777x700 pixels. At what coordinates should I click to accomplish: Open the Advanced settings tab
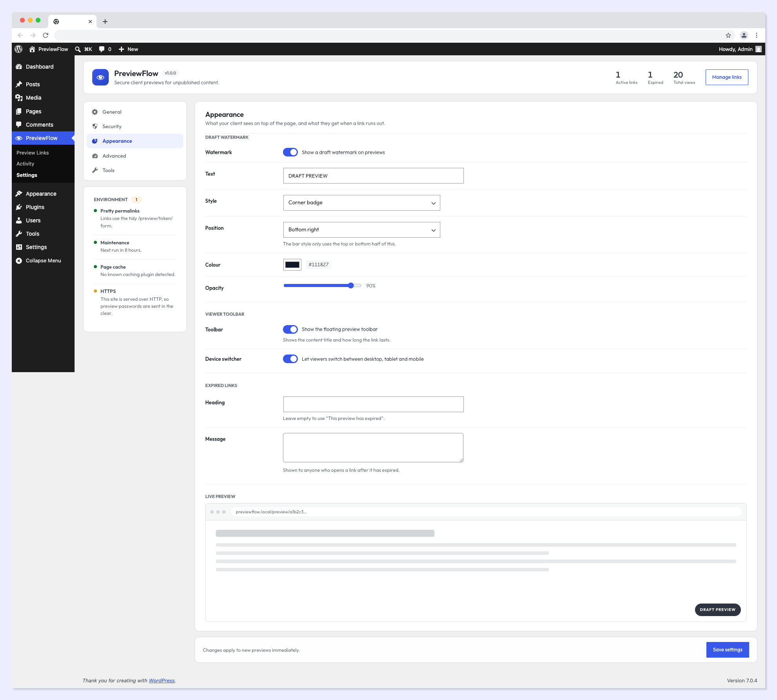pyautogui.click(x=135, y=156)
